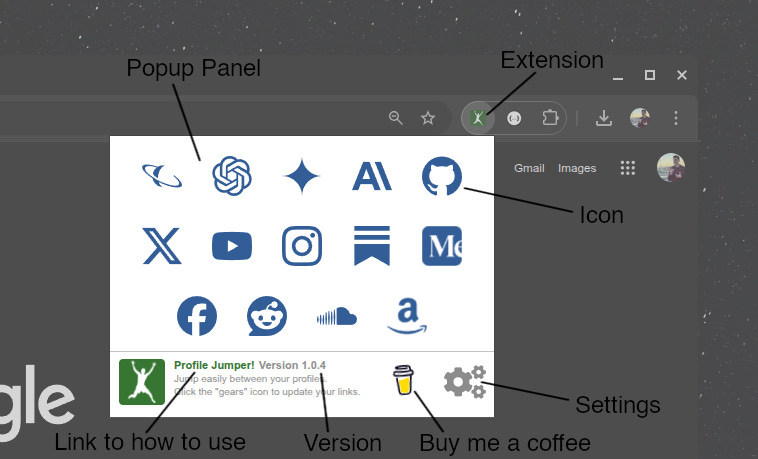Click the round extension icon next to Profile Jumper
The height and width of the screenshot is (459, 758).
[x=514, y=118]
